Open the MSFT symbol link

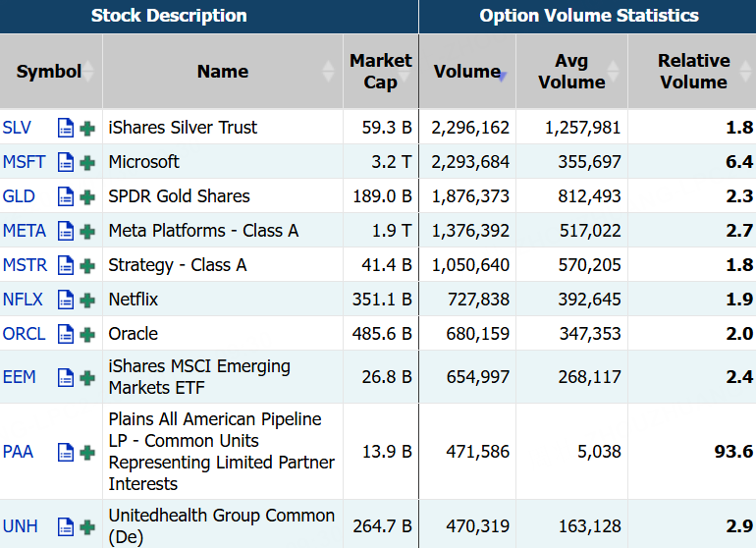pyautogui.click(x=24, y=162)
